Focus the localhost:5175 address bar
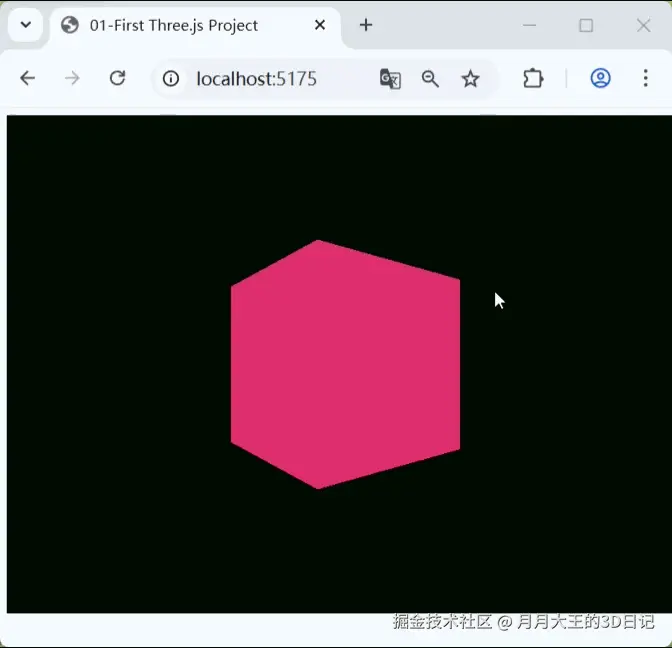The height and width of the screenshot is (648, 672). (256, 79)
